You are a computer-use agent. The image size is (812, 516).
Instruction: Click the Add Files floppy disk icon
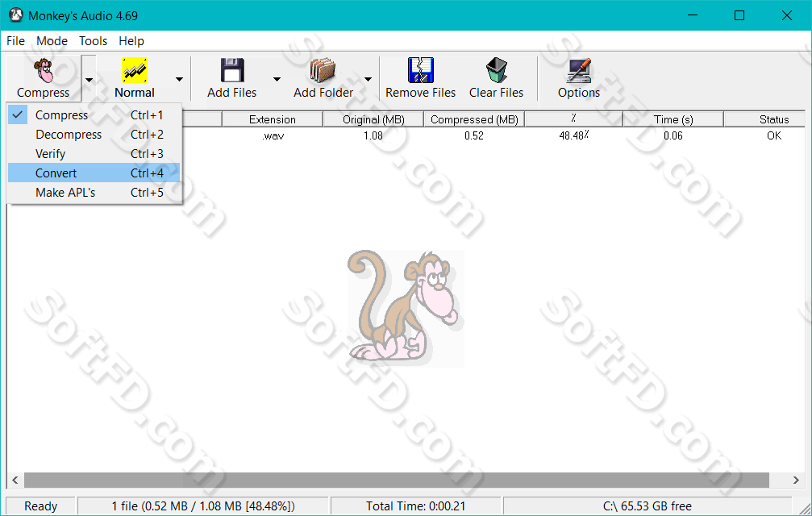(x=232, y=70)
